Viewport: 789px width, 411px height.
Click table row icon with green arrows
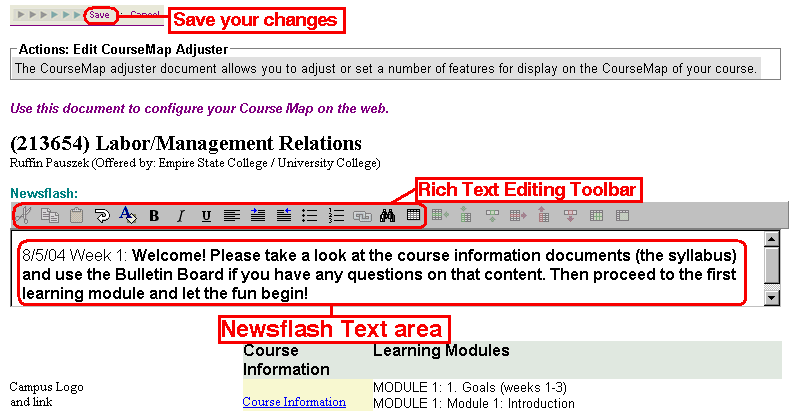click(x=492, y=216)
